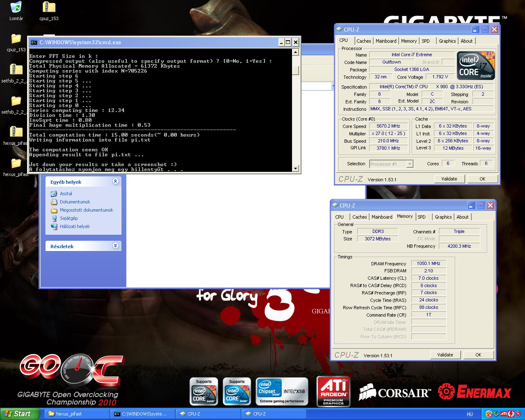Click QPI Link value 3780.1 MHz

point(388,148)
